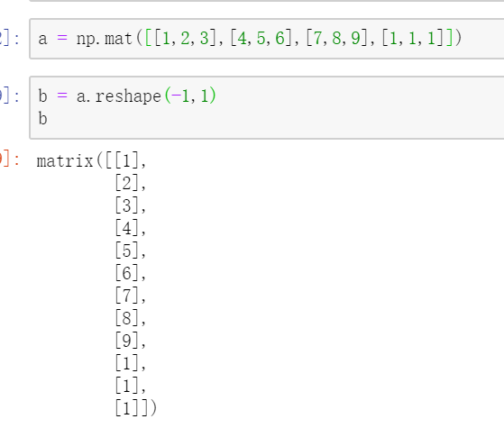Click the output row '[6],'

[131, 273]
